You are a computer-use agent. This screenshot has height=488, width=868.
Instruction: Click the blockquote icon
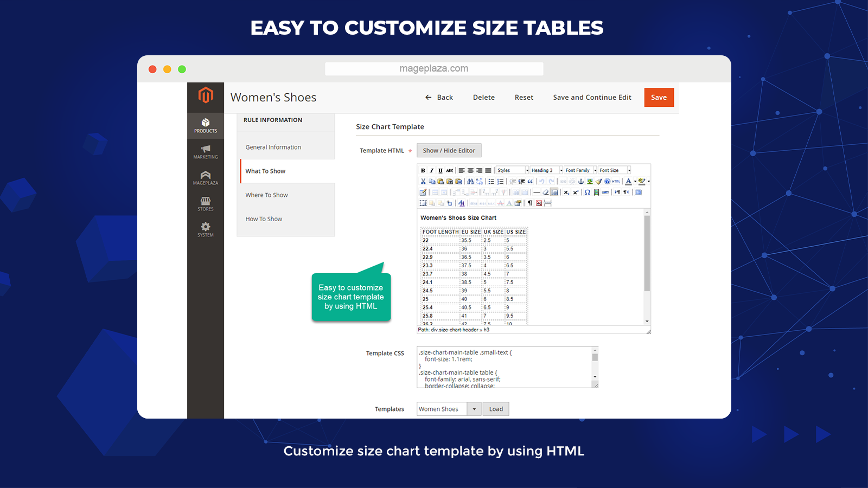530,182
